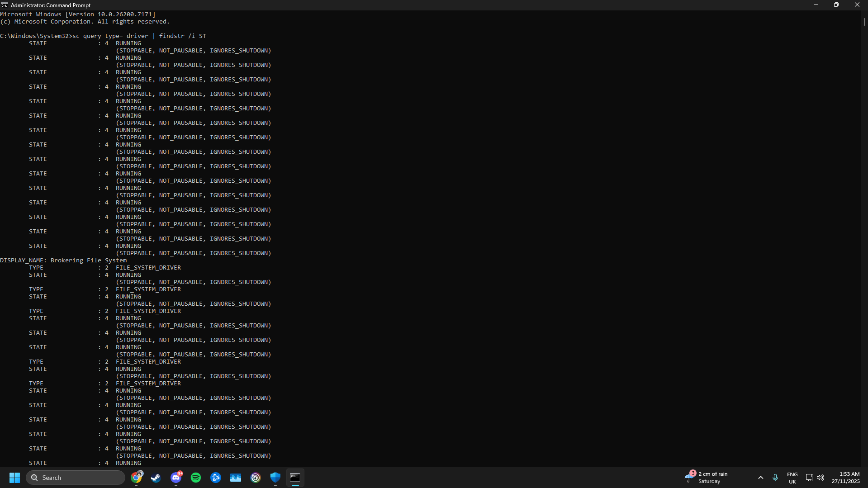
Task: Select the Command Prompt taskbar icon
Action: (295, 478)
